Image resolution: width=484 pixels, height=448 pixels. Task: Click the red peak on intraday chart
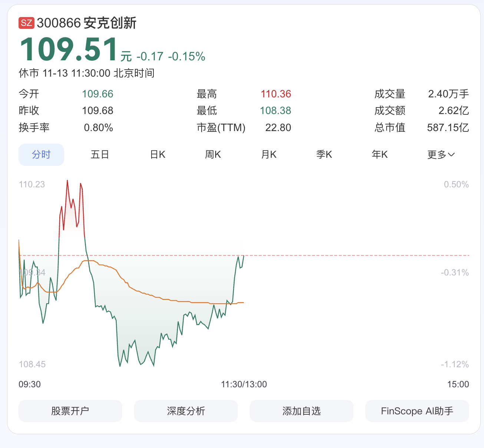coord(67,181)
